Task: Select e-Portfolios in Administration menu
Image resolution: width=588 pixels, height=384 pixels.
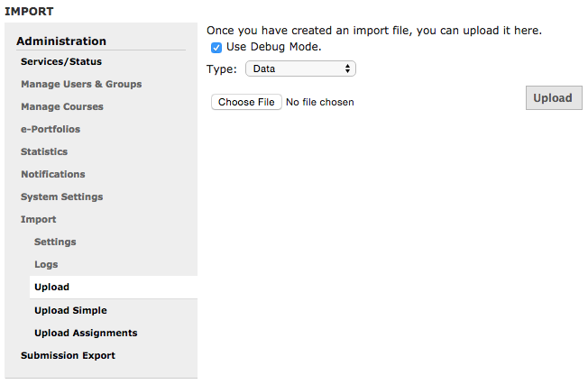Action: tap(51, 129)
